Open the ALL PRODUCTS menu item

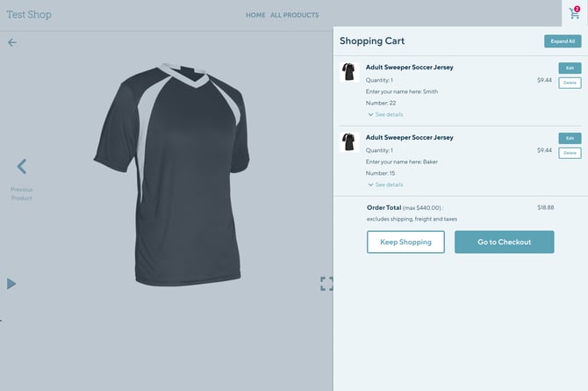pyautogui.click(x=294, y=15)
